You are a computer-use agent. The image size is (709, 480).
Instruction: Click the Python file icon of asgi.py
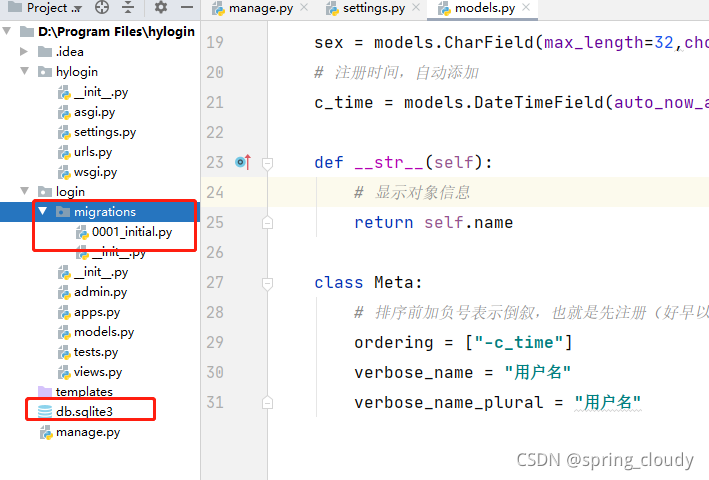coord(64,112)
